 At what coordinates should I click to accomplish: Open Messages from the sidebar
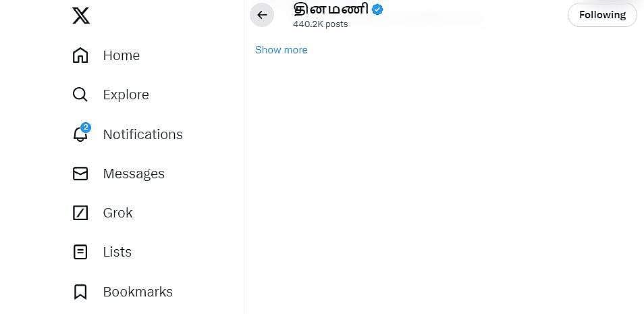134,174
